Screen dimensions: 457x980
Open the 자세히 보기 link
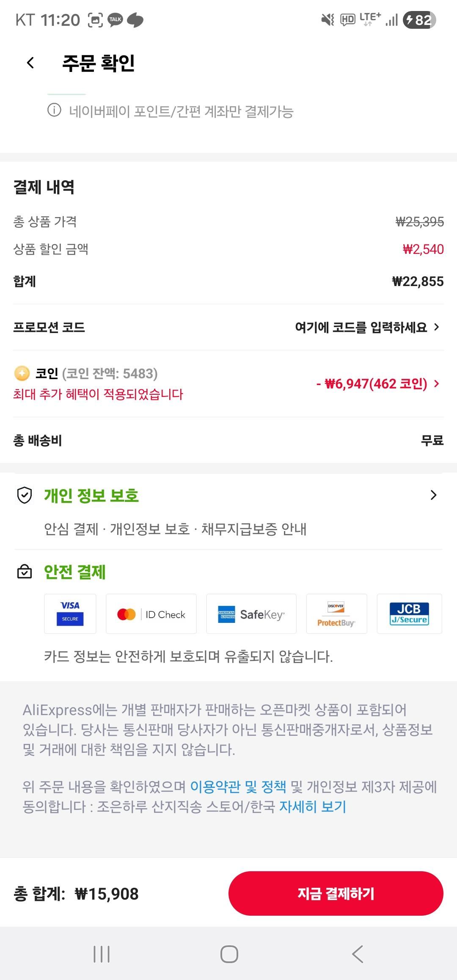point(313,807)
